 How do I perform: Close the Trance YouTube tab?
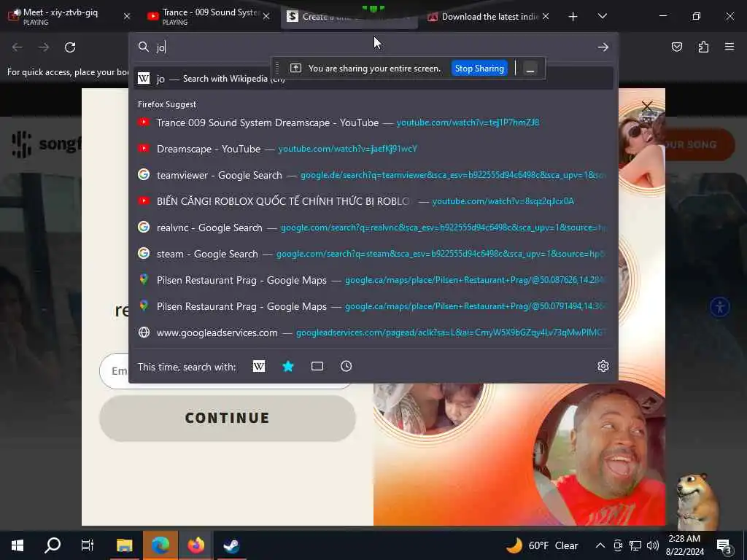point(266,16)
